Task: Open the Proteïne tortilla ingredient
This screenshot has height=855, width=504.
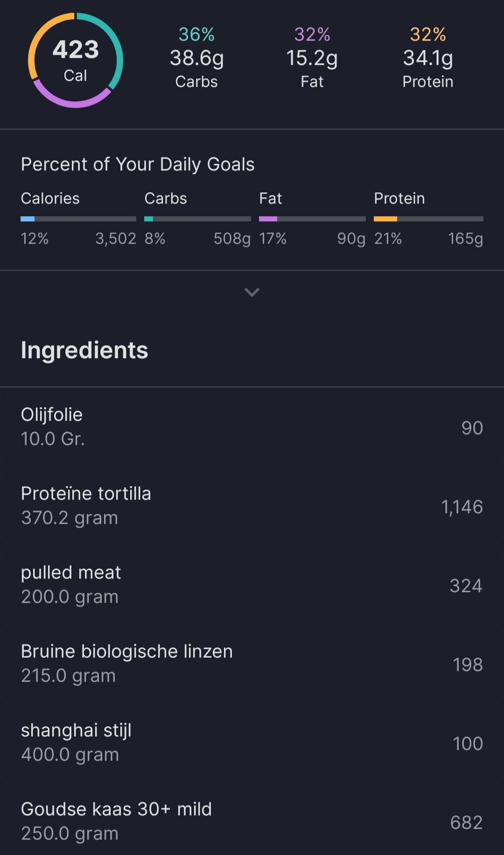Action: click(x=252, y=506)
